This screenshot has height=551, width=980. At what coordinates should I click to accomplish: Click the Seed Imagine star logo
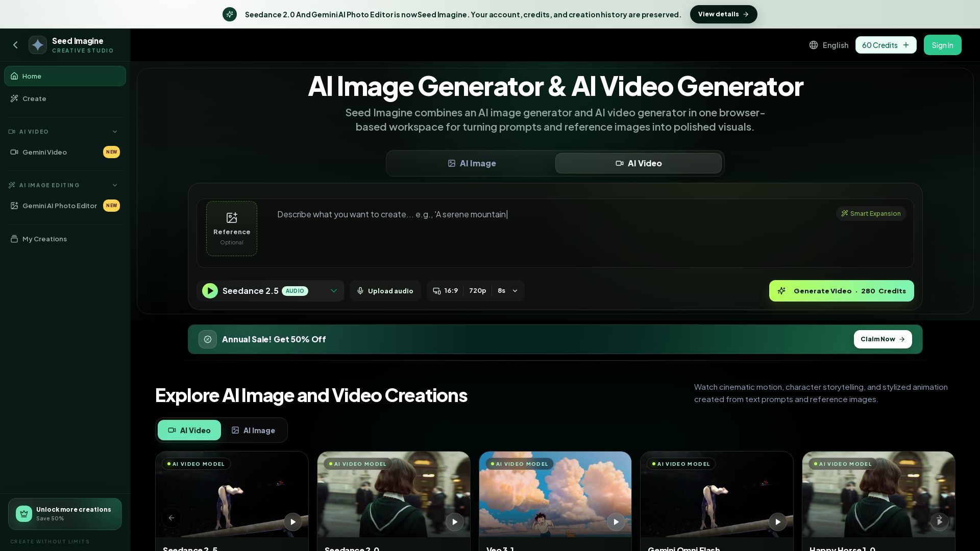(38, 45)
